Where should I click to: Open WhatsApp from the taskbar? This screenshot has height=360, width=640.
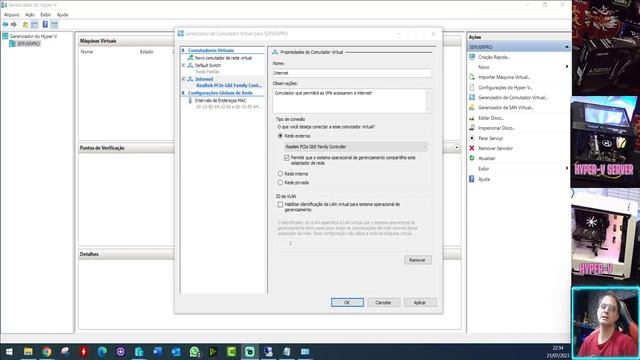coord(194,351)
